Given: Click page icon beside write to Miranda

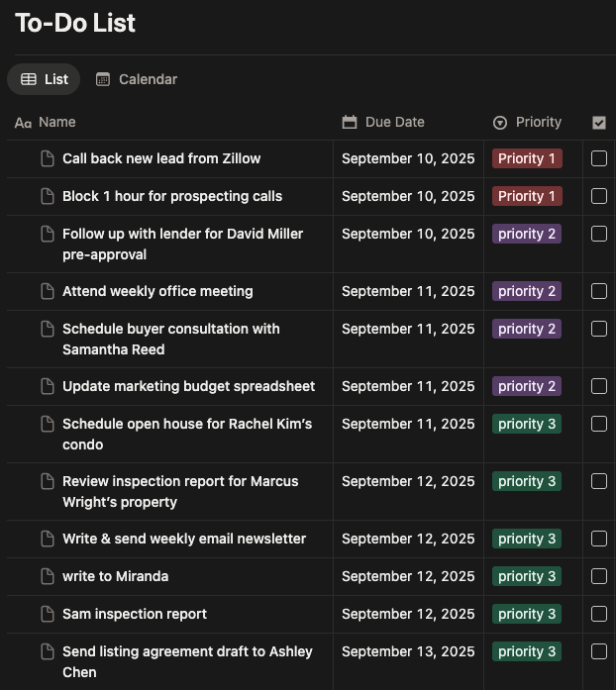Looking at the screenshot, I should (47, 576).
